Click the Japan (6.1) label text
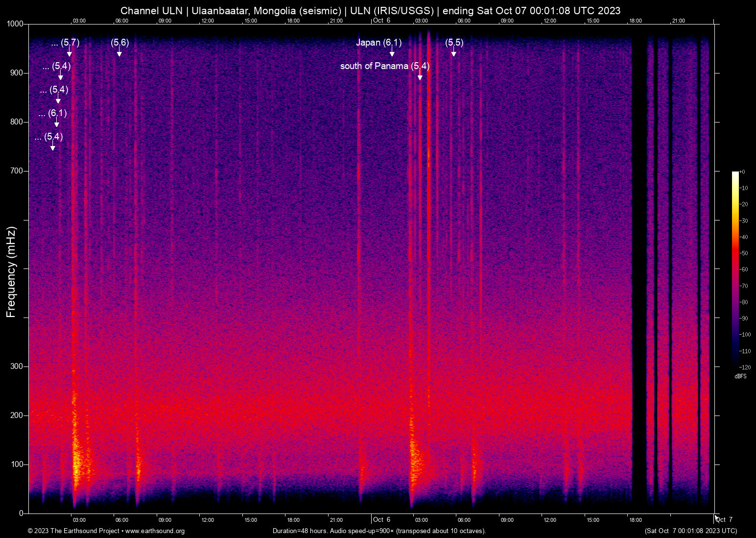The width and height of the screenshot is (756, 538). (x=378, y=43)
